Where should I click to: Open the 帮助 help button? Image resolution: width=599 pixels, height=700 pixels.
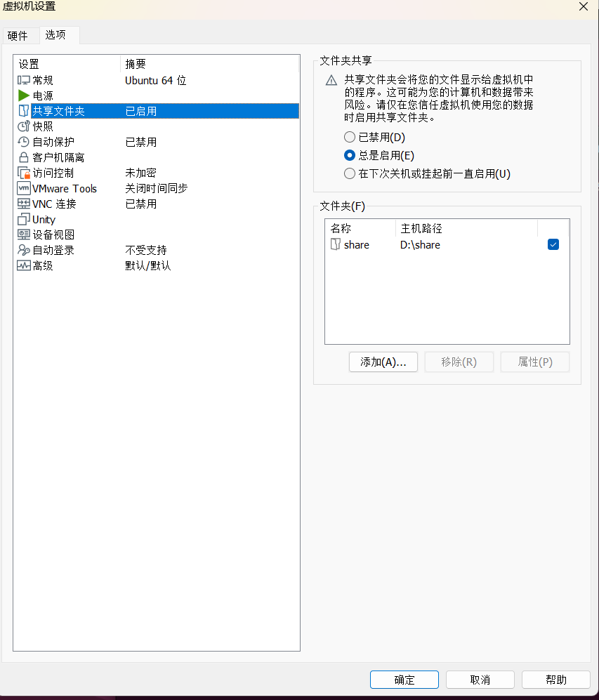(x=556, y=680)
